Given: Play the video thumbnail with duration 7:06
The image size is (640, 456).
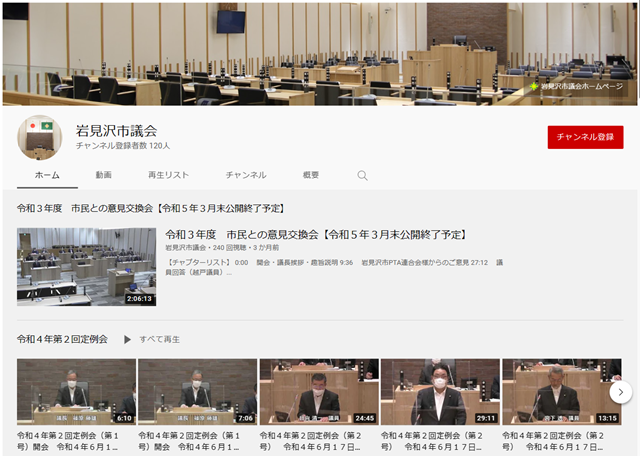Looking at the screenshot, I should (197, 392).
